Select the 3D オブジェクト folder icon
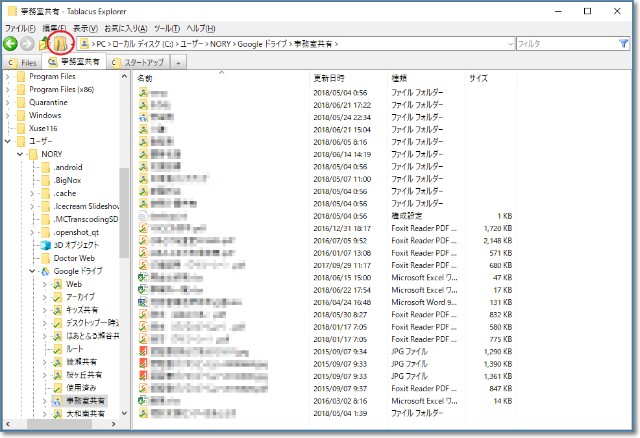This screenshot has width=640, height=438. 44,244
